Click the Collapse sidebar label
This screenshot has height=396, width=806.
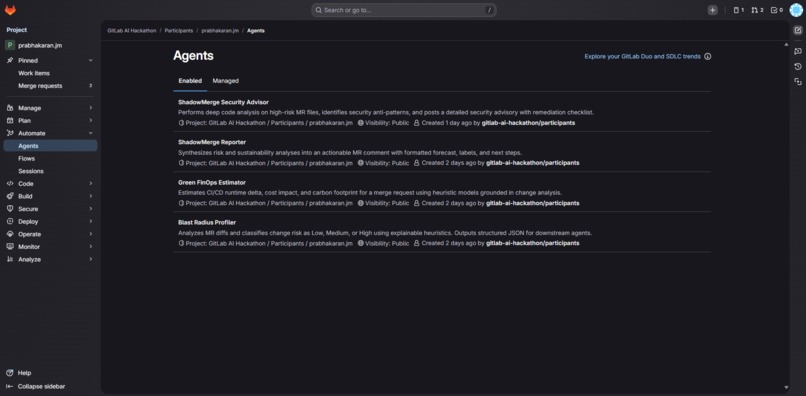click(x=42, y=386)
